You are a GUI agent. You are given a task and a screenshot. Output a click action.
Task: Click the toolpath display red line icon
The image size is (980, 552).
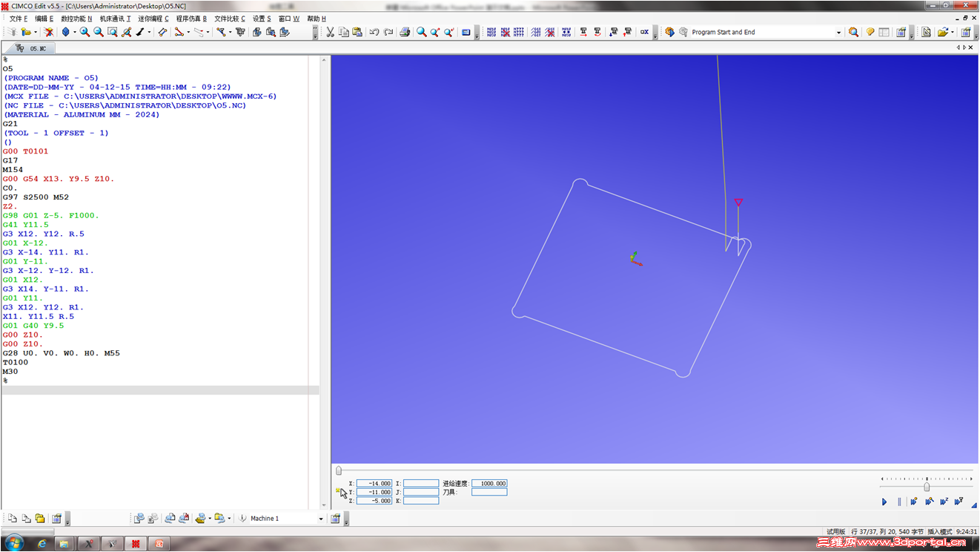click(x=179, y=32)
